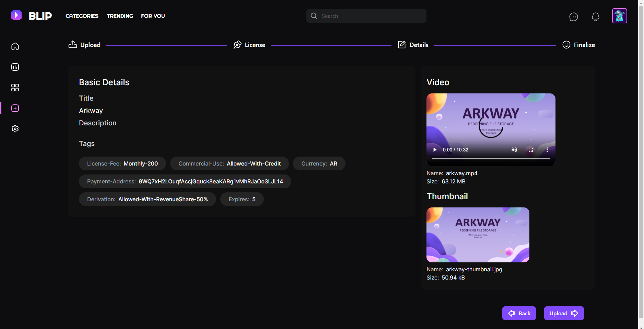Click the Arkway title value
The height and width of the screenshot is (329, 644).
click(91, 111)
